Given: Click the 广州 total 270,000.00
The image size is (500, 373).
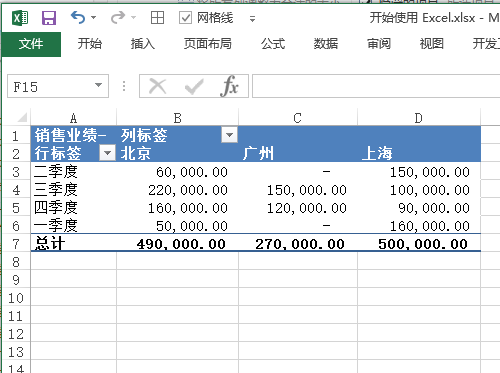Looking at the screenshot, I should (x=298, y=244).
